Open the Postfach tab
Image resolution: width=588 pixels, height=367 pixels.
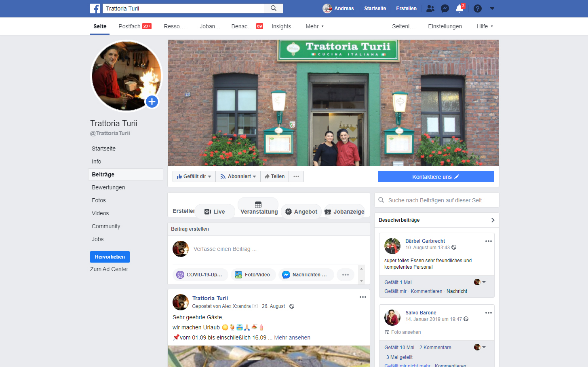point(135,26)
